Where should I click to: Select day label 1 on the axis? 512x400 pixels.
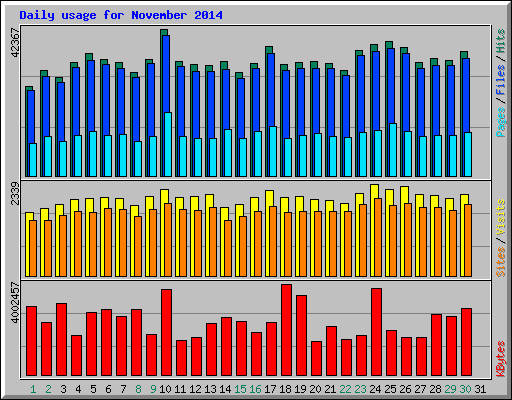(33, 389)
